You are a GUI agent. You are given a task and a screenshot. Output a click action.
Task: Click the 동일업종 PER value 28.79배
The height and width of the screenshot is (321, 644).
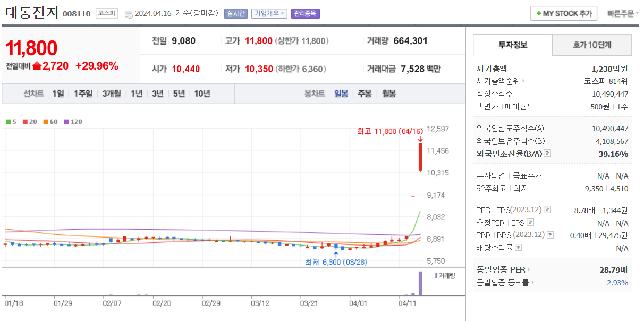click(614, 270)
